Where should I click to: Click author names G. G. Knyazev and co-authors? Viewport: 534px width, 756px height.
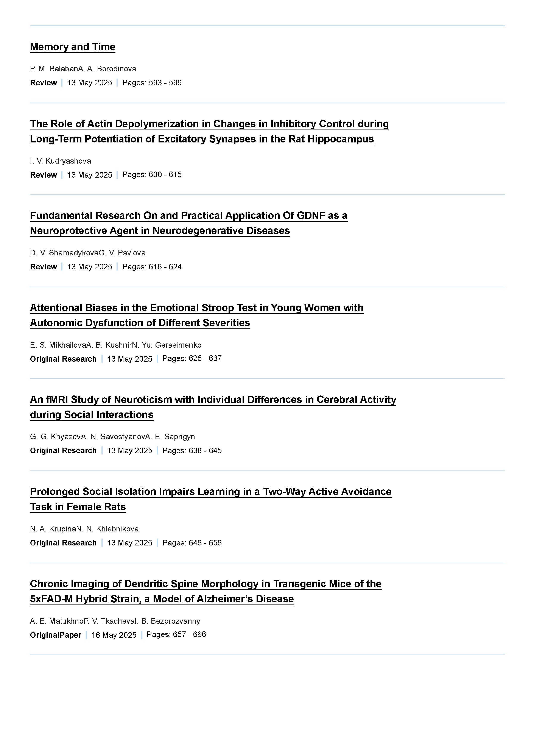pos(112,437)
